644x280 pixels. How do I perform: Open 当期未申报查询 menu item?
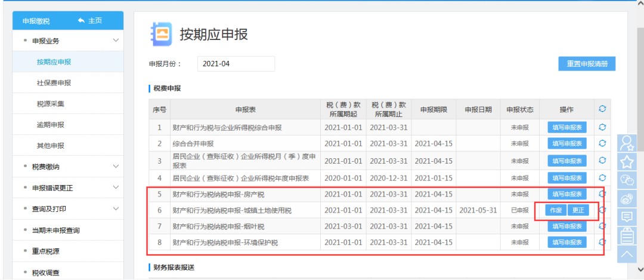68,230
